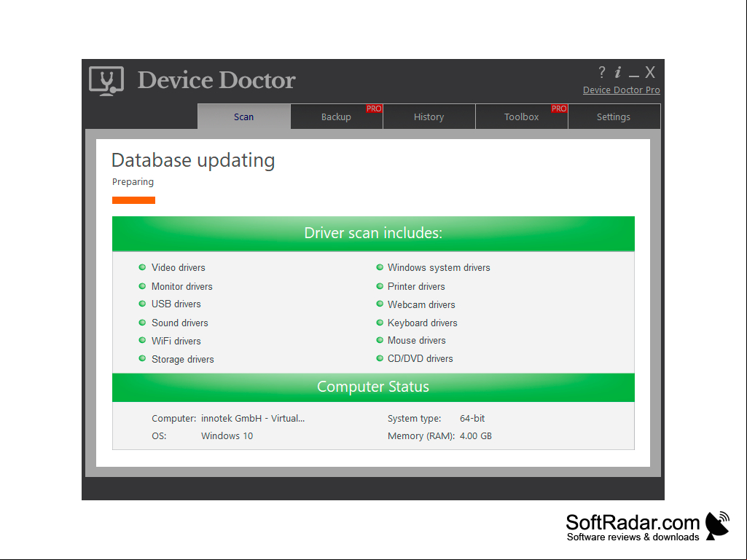Open the Backup tab
The image size is (747, 560).
[337, 117]
